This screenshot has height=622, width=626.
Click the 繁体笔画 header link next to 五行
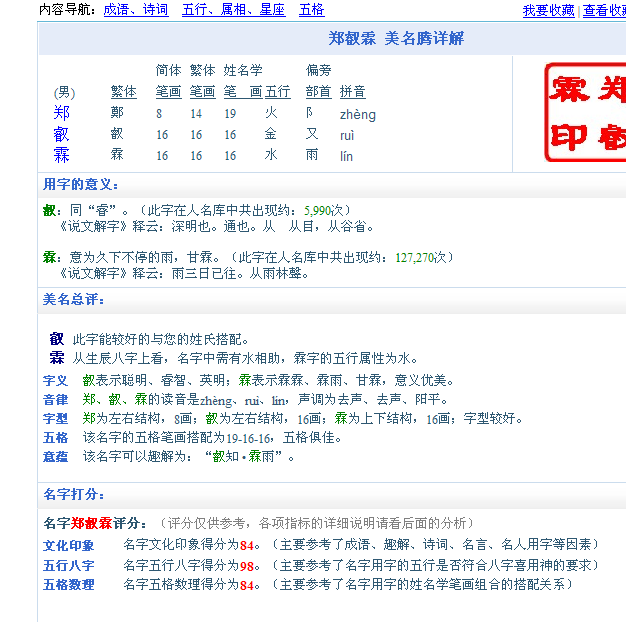pyautogui.click(x=202, y=92)
